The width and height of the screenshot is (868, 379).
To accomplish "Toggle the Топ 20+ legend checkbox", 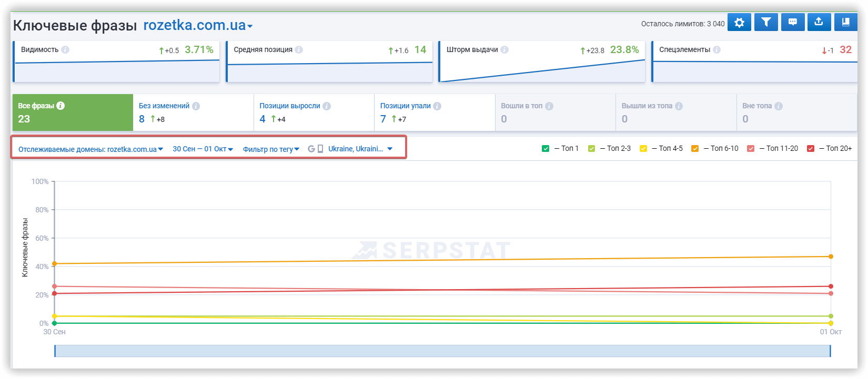I will point(811,149).
